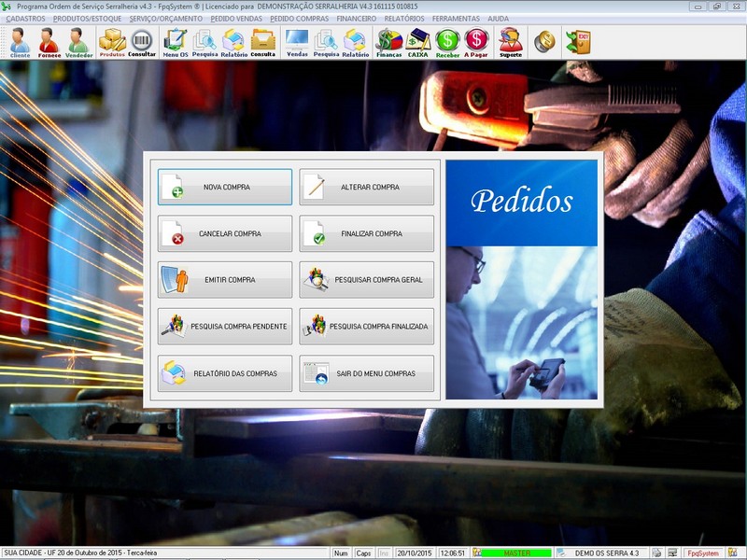Image resolution: width=747 pixels, height=560 pixels.
Task: Open the Suporte icon
Action: (x=511, y=42)
